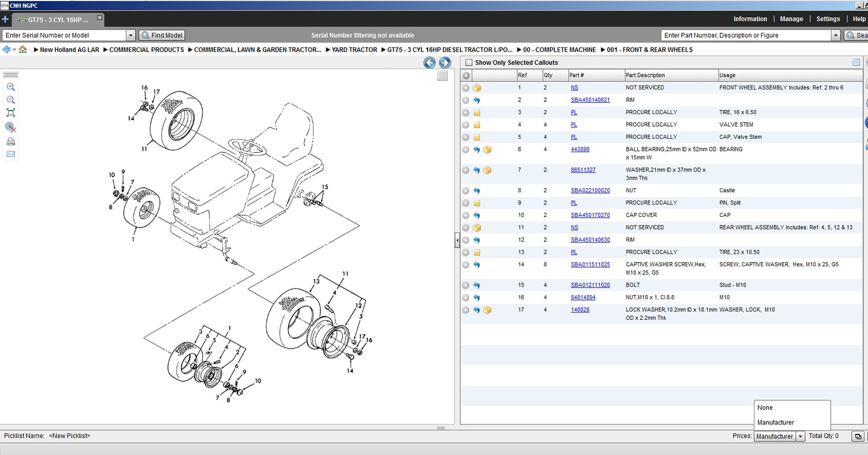Toggle the checkbox above the diagram corner
The image size is (868, 455).
(x=442, y=76)
